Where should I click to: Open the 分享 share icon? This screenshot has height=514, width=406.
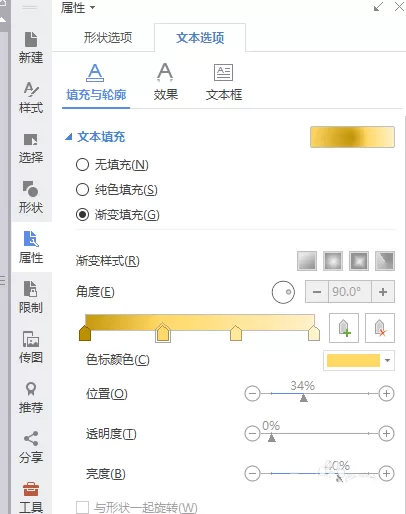[31, 447]
